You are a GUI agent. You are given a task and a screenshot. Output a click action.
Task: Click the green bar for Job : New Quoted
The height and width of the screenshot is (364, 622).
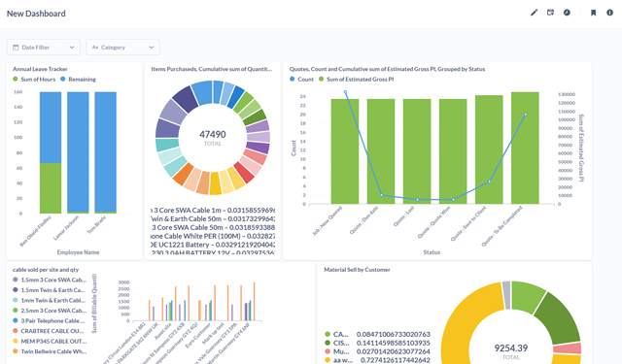tap(345, 151)
